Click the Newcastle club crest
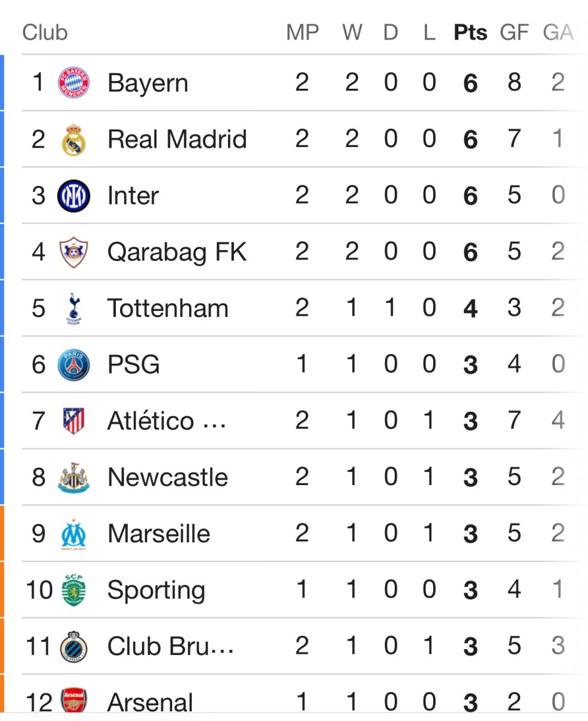This screenshot has width=588, height=721. point(74,478)
